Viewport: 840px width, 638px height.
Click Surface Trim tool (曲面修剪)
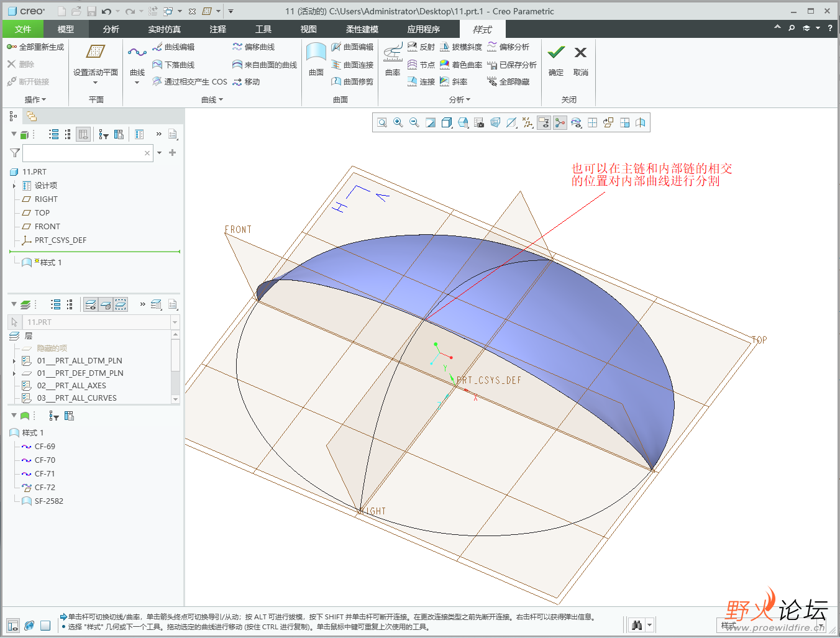(x=352, y=81)
